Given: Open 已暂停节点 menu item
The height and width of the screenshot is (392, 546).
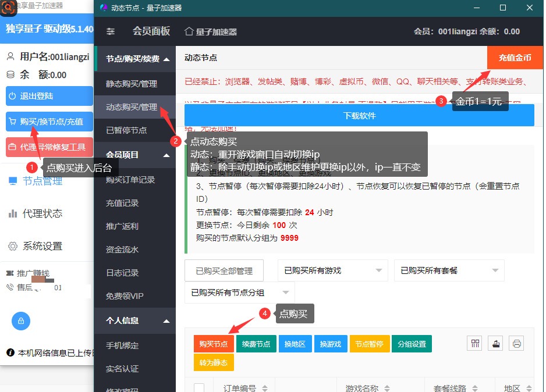Looking at the screenshot, I should 136,130.
